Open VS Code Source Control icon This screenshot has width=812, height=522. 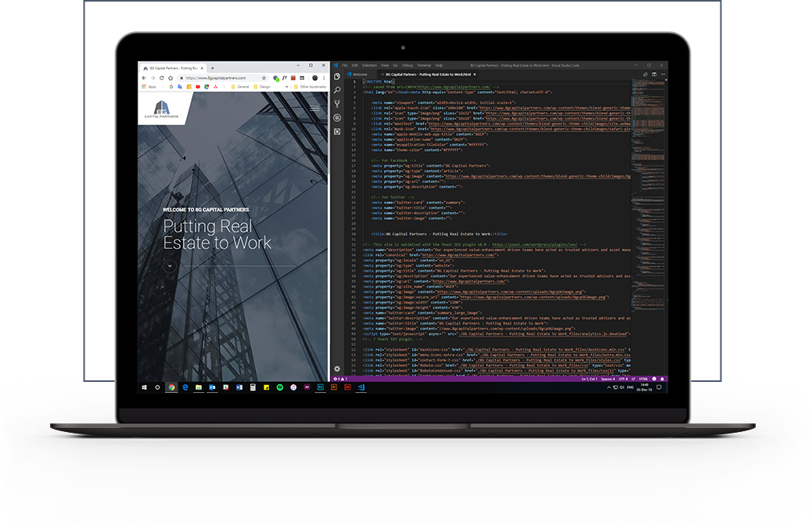pos(337,103)
